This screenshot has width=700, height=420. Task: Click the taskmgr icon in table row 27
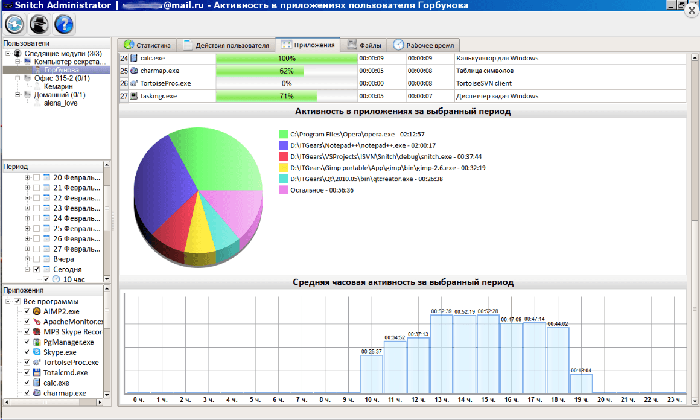pos(134,96)
